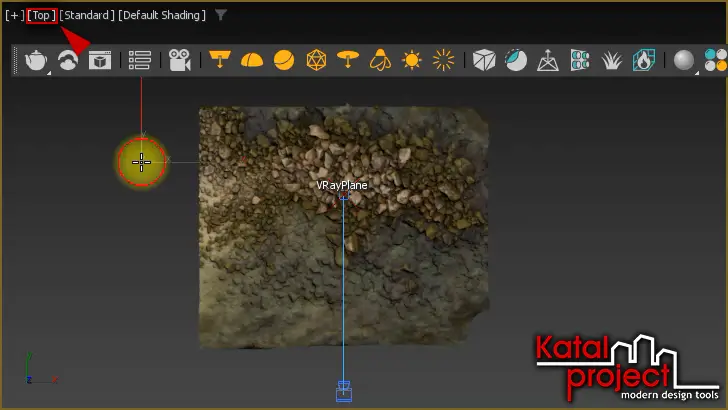Open the [Top] viewport view menu
The width and height of the screenshot is (728, 410).
pos(41,15)
